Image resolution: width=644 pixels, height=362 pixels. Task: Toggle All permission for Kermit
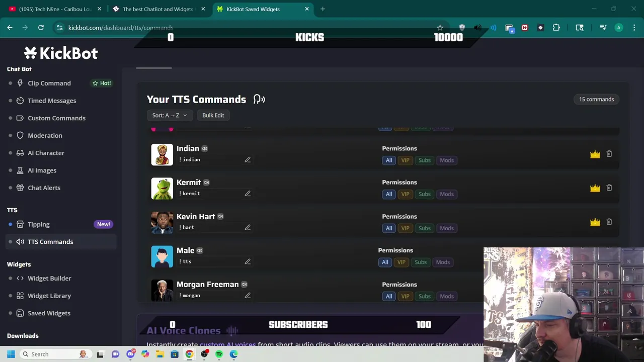point(389,194)
